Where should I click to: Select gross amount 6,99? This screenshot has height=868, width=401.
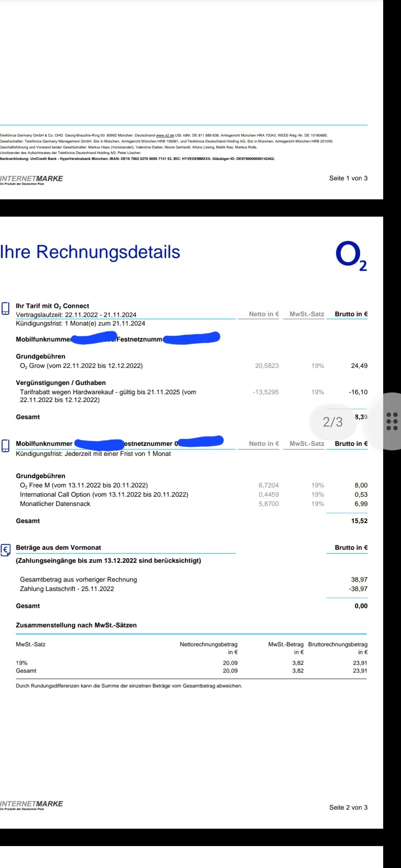pyautogui.click(x=361, y=504)
